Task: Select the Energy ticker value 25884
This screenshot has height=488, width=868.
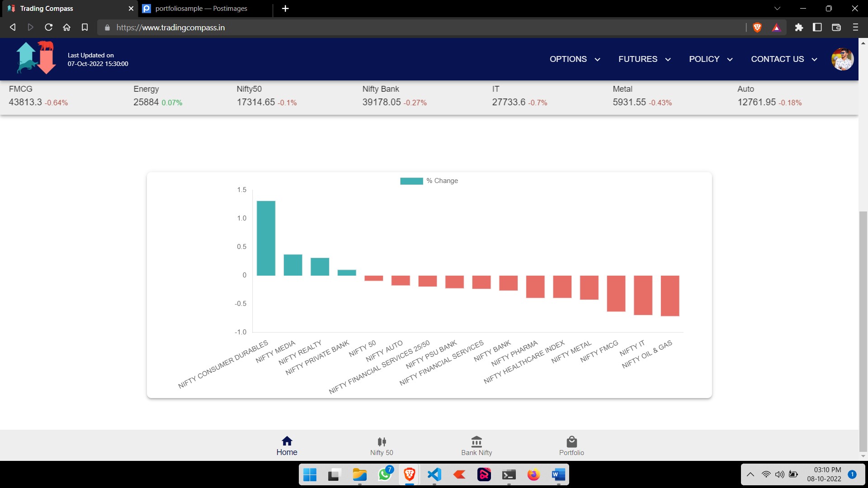Action: pos(146,102)
